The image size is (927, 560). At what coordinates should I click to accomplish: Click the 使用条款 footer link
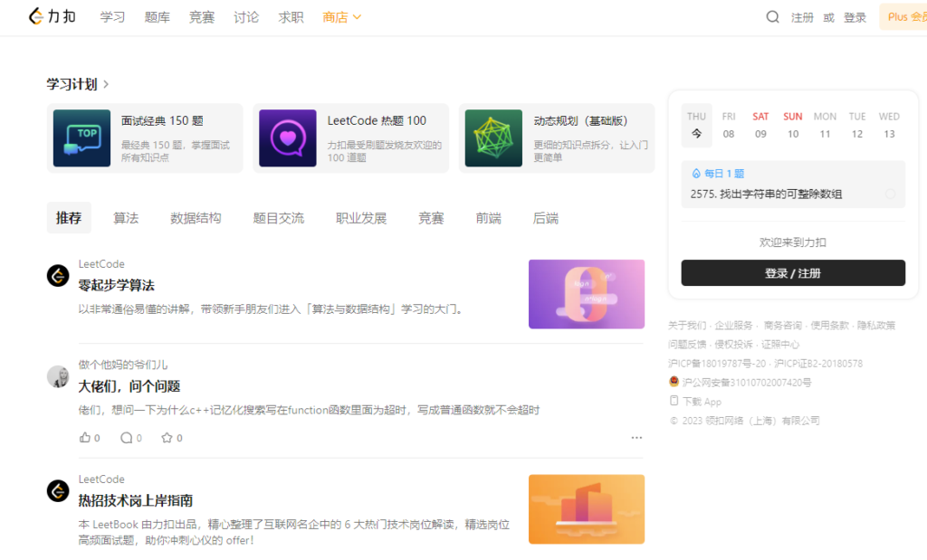829,326
